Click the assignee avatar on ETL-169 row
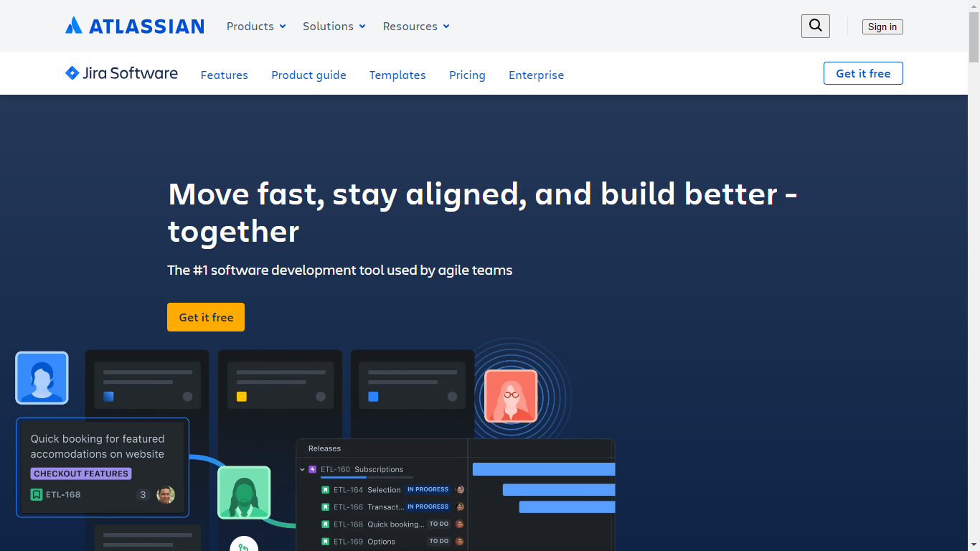The width and height of the screenshot is (980, 551). click(x=460, y=541)
